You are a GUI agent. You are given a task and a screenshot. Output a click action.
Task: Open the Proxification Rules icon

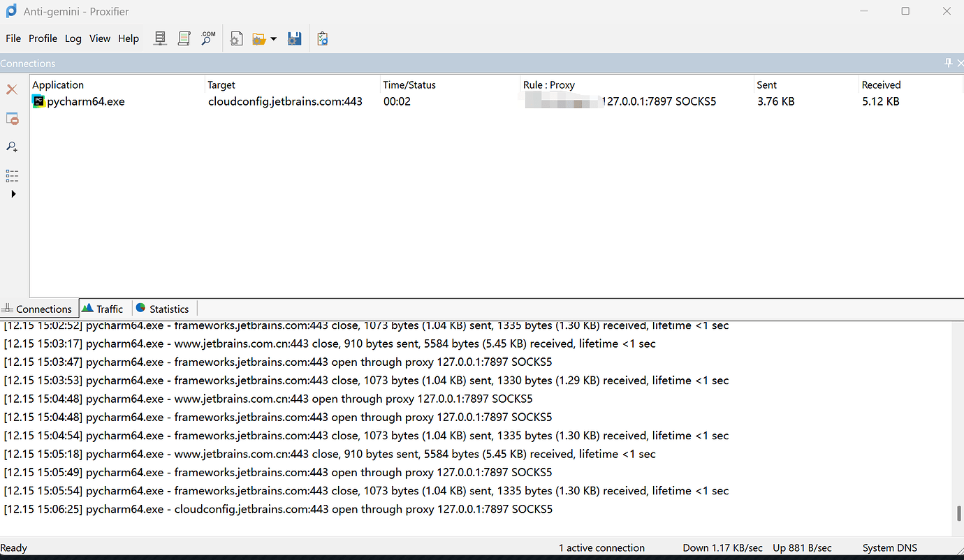184,38
